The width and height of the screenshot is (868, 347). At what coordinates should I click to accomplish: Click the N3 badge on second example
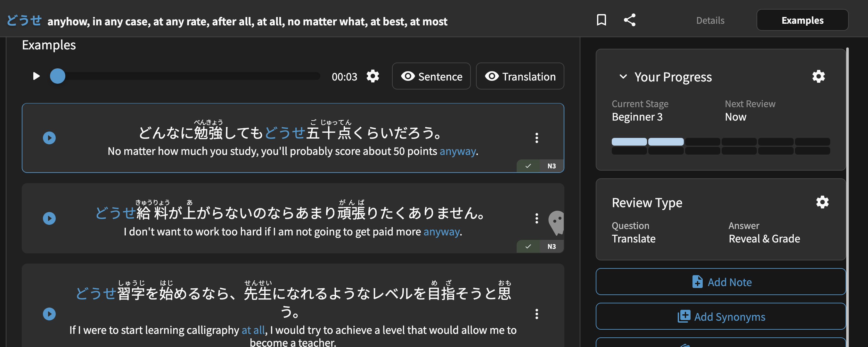(552, 246)
